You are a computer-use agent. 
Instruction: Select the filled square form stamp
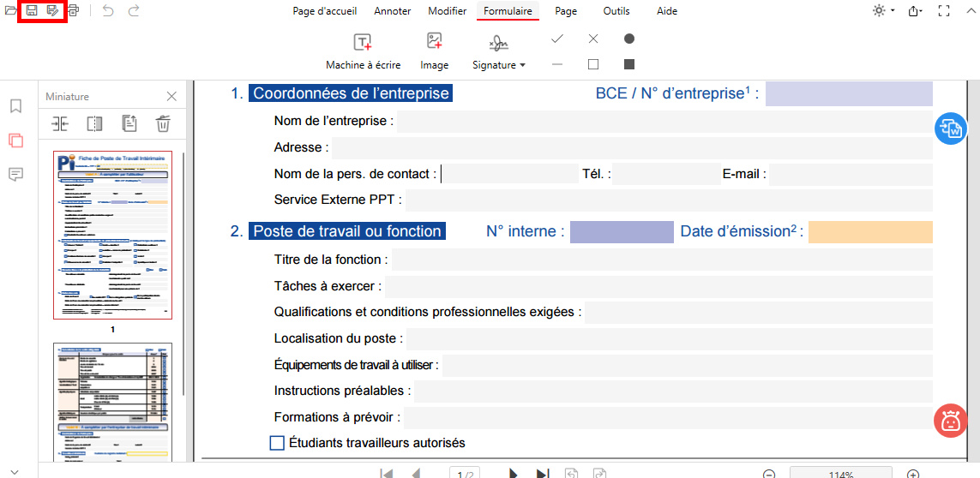pos(629,64)
